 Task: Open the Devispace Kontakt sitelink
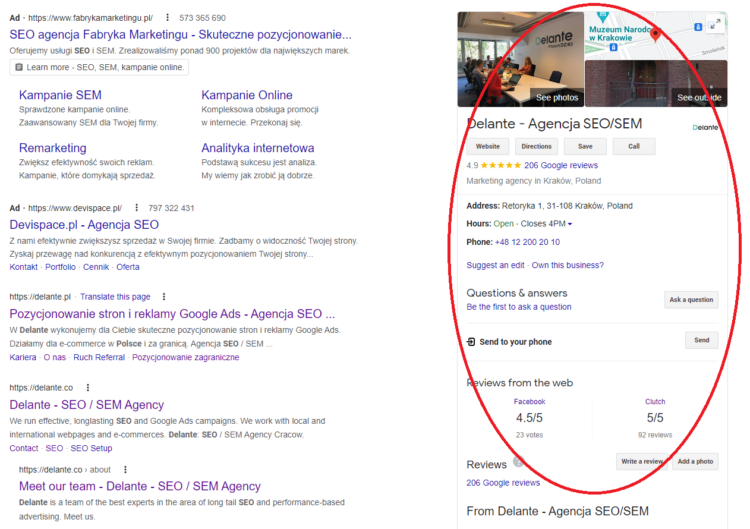pos(23,267)
